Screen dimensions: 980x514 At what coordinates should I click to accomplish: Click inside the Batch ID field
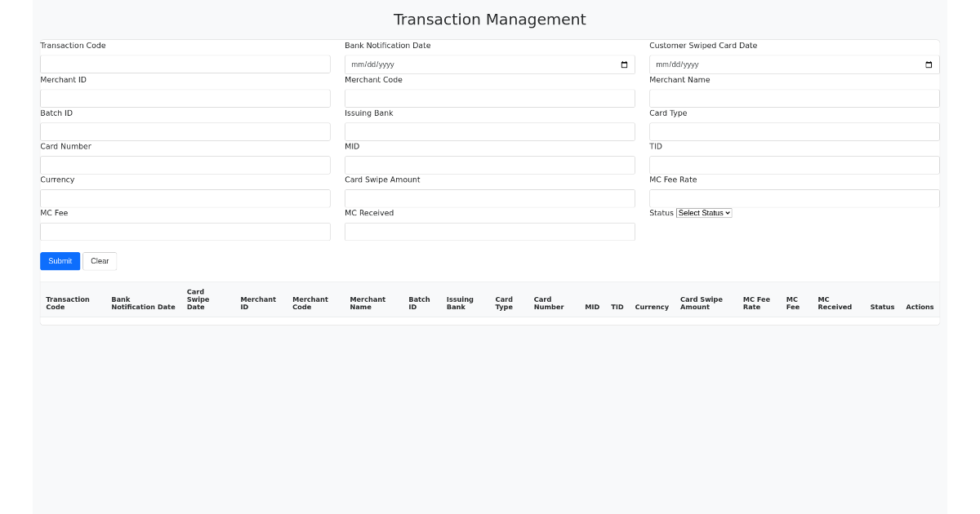click(x=185, y=131)
